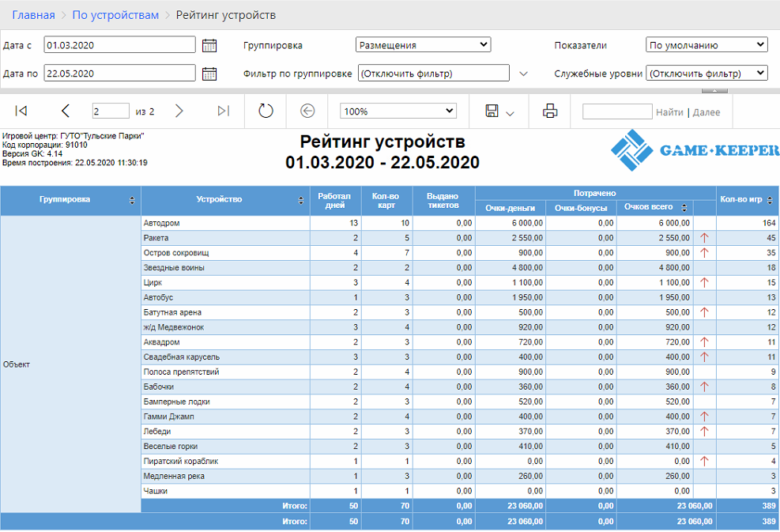
Task: Click Очки-деньги column header
Action: click(511, 208)
